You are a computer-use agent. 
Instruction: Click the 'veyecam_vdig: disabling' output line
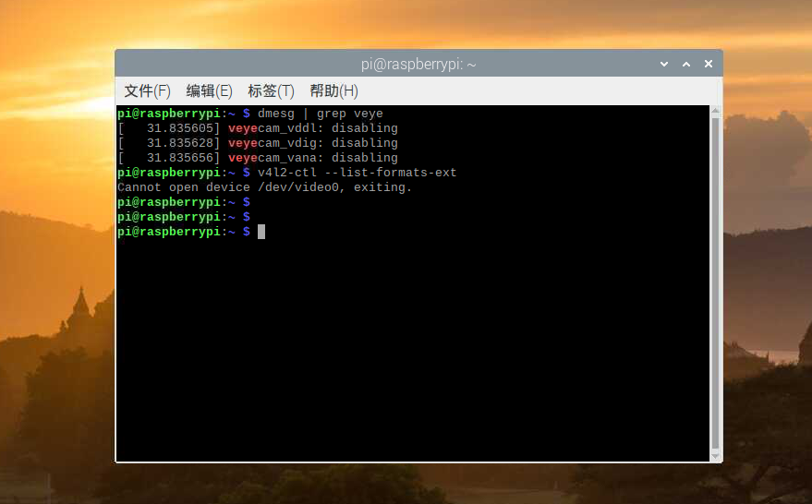(312, 143)
